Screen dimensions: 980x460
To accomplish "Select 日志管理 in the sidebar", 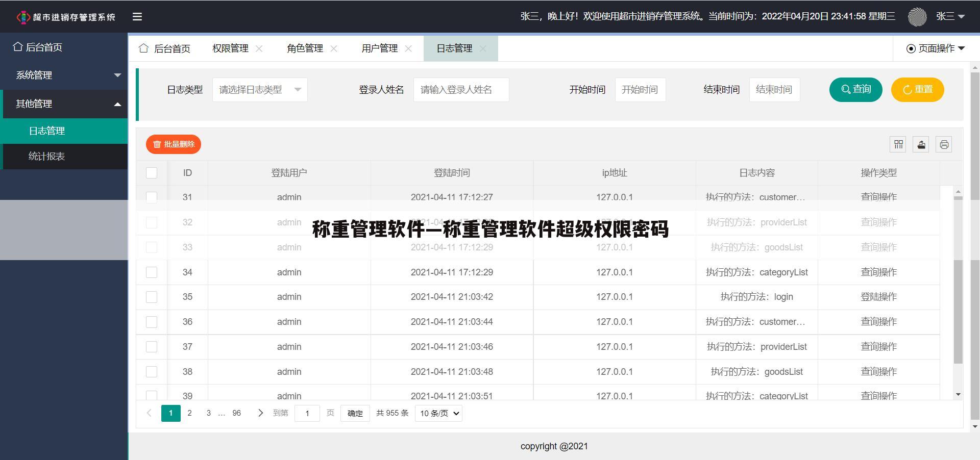I will pos(64,131).
